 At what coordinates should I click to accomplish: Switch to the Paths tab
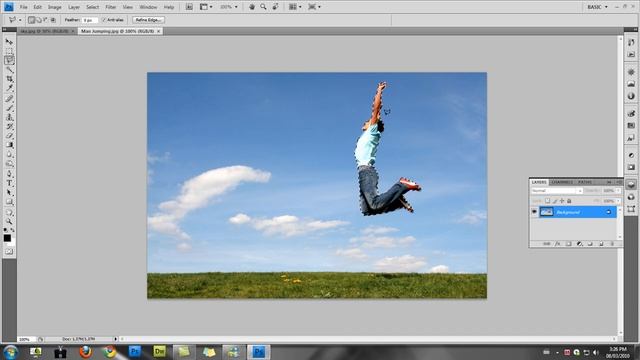(584, 182)
